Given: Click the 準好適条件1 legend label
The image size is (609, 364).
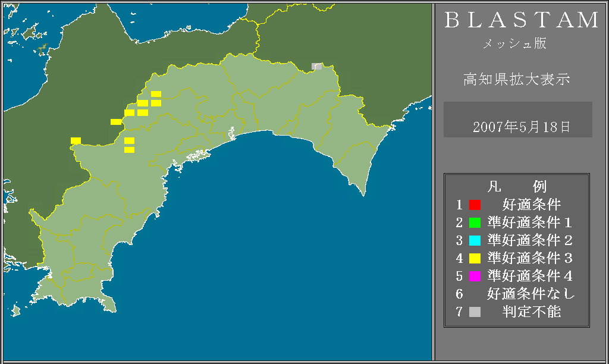Looking at the screenshot, I should click(530, 222).
